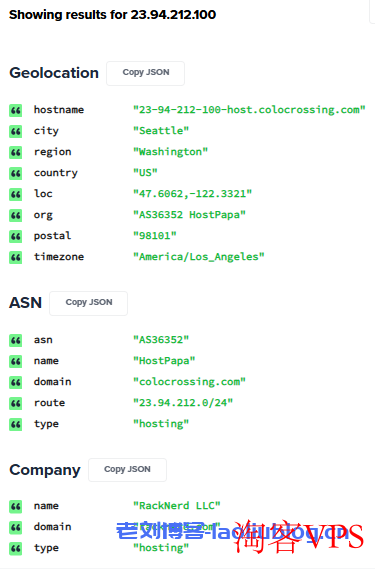Click the "23.94.212.0/24" route value
Viewport: 375px width, 569px height.
coord(183,402)
